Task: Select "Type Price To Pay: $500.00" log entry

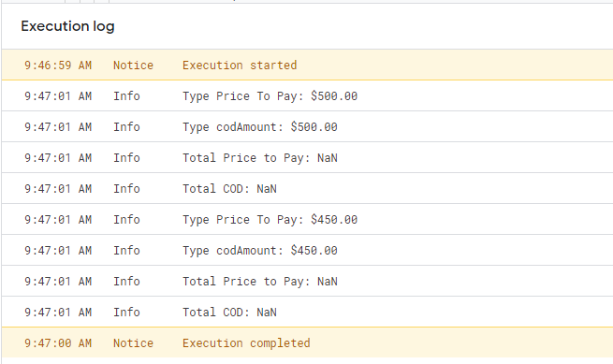Action: (x=270, y=96)
